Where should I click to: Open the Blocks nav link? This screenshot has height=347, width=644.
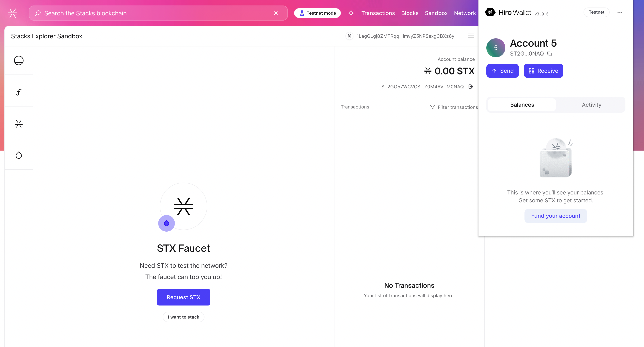(x=410, y=13)
